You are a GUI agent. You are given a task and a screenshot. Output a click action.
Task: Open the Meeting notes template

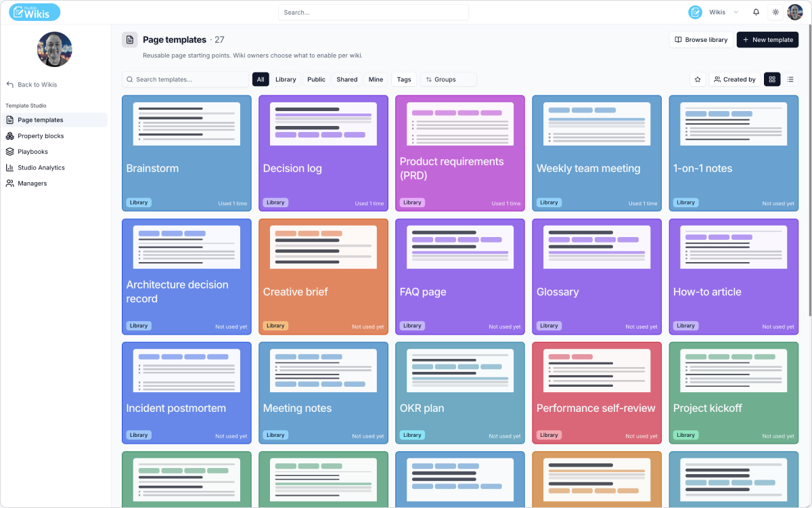(323, 394)
